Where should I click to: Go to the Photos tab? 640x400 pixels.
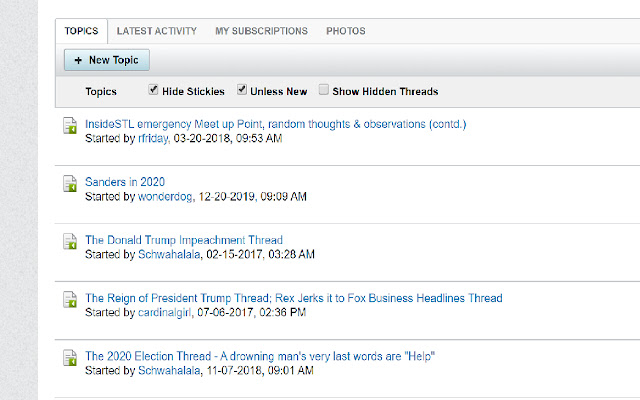(346, 31)
